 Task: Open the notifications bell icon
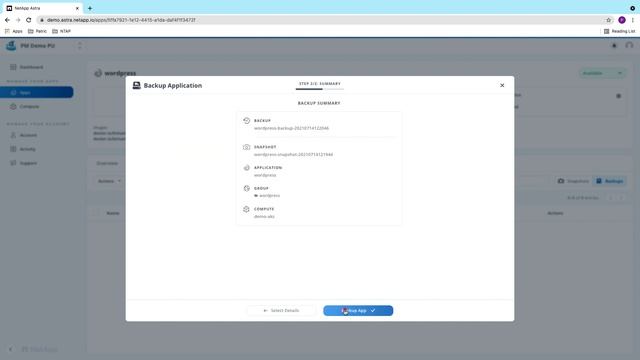click(x=614, y=46)
